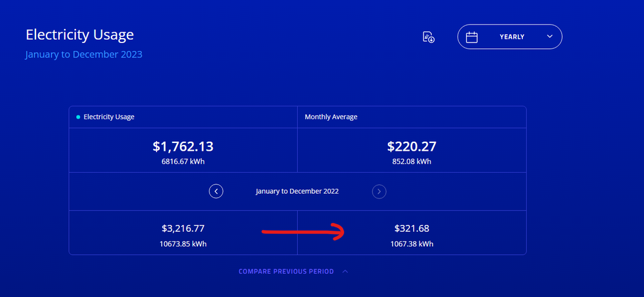
Task: Click cyan legend dot beside Electricity Usage
Action: click(78, 117)
